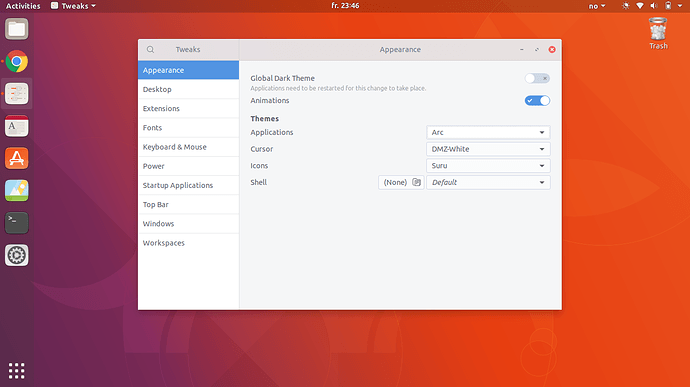The image size is (690, 387).
Task: Launch Google Chrome from the dock
Action: click(17, 61)
